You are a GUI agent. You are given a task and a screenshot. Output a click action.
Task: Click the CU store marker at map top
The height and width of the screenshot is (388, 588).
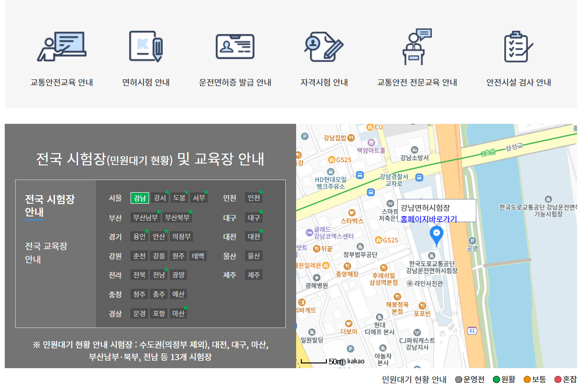(370, 127)
